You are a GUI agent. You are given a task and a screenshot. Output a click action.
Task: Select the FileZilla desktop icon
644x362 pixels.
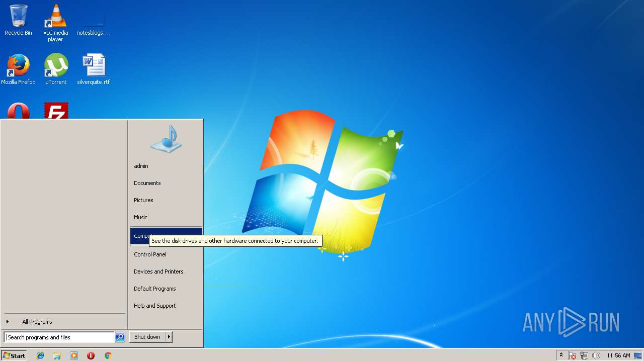coord(56,111)
